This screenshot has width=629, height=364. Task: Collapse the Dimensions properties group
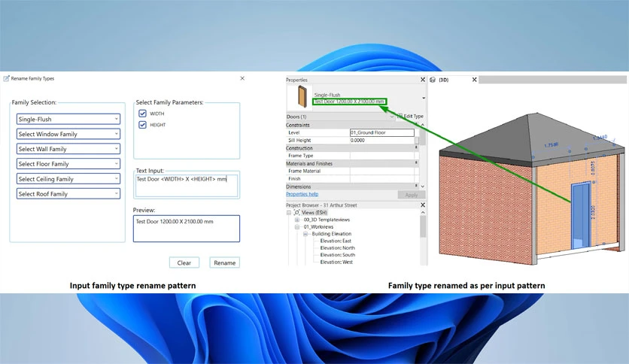[x=416, y=187]
